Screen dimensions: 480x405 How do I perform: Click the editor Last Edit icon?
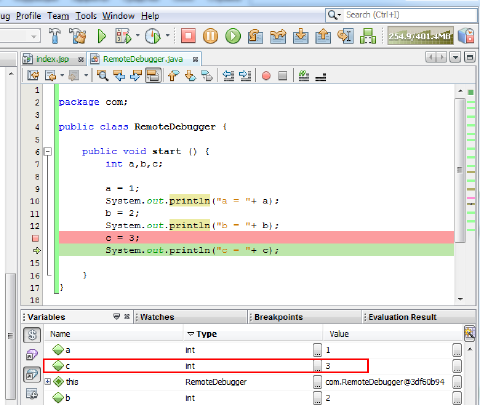pyautogui.click(x=33, y=76)
